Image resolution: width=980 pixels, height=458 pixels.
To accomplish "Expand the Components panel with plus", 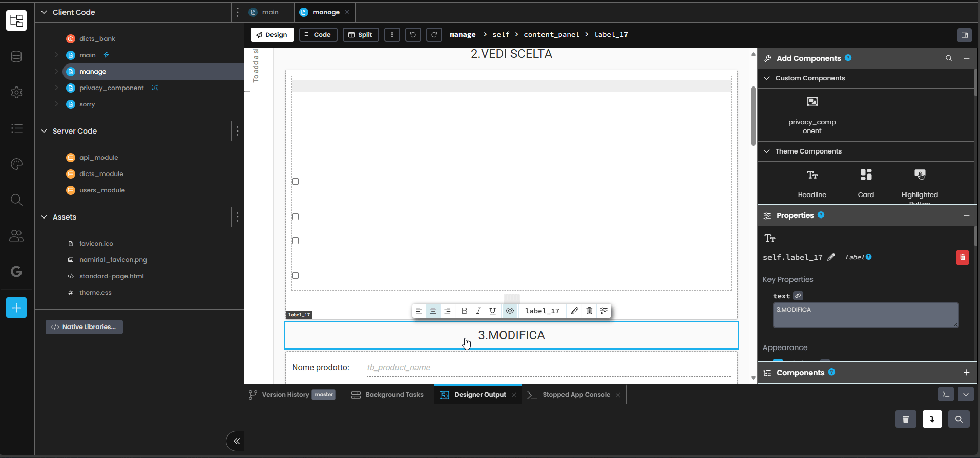I will [x=966, y=373].
